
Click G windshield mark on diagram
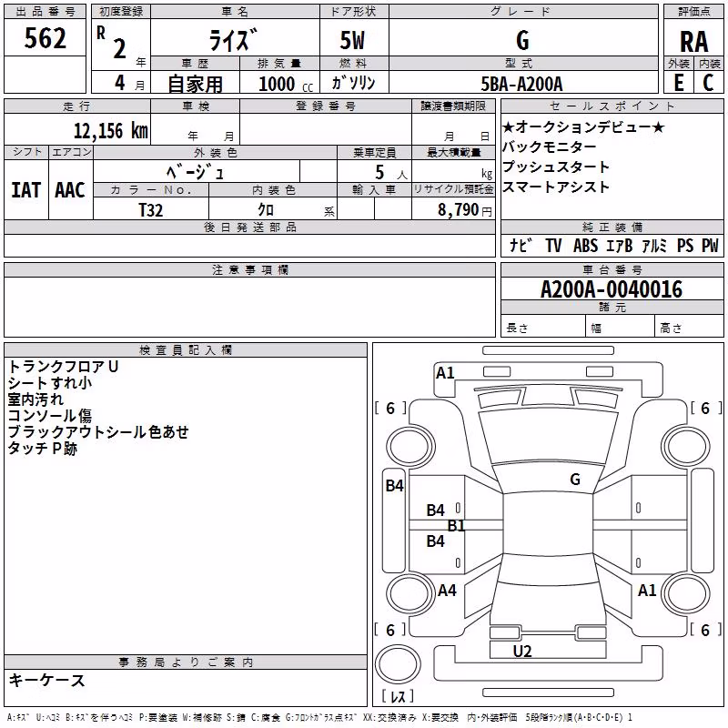point(575,480)
